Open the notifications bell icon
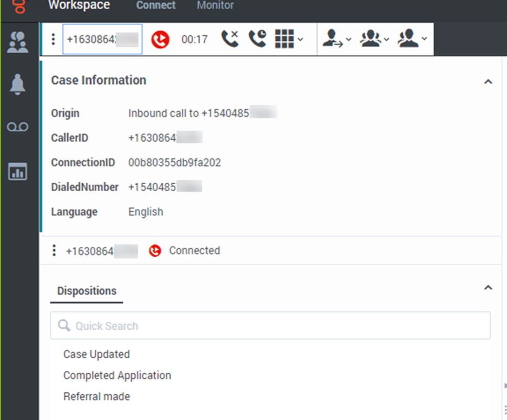The width and height of the screenshot is (507, 420). (x=18, y=85)
